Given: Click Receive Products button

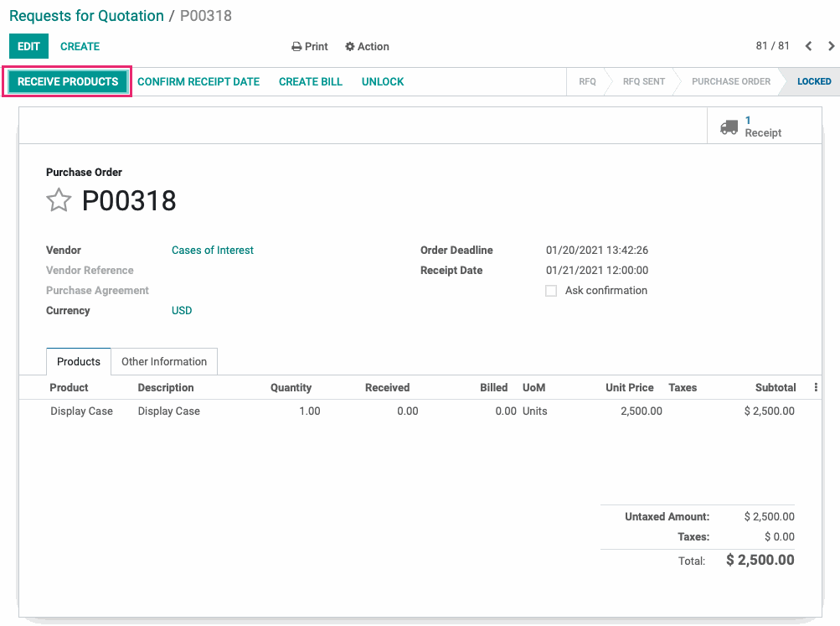Looking at the screenshot, I should (68, 81).
